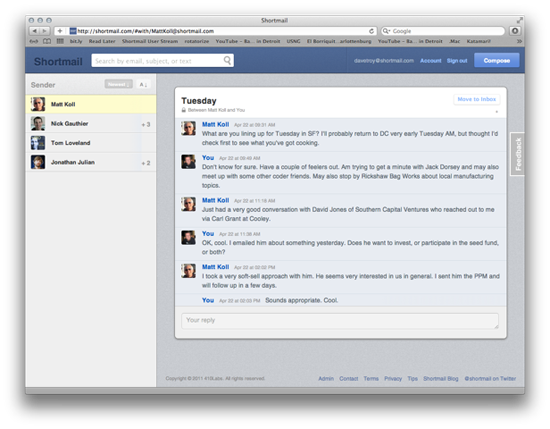
Task: Click Matt Koll avatar on 02:02 PM message
Action: [188, 271]
